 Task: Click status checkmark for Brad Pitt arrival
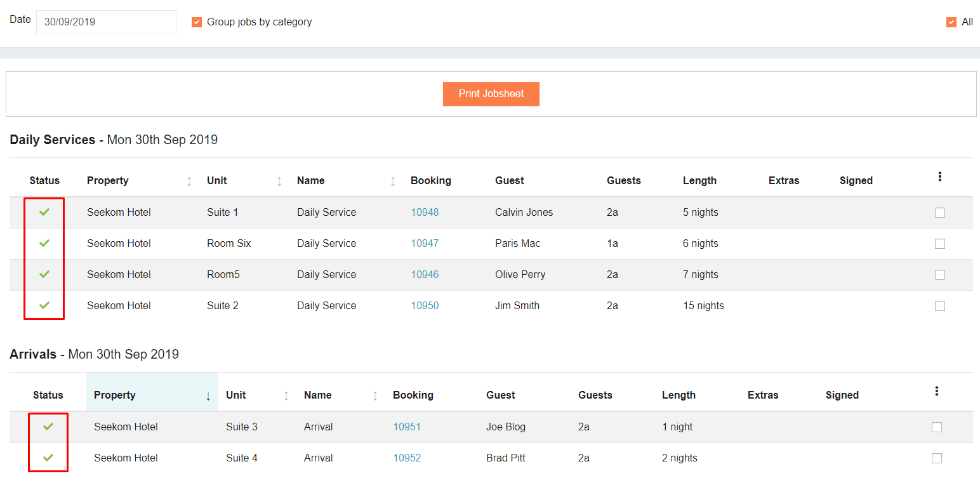pos(48,458)
